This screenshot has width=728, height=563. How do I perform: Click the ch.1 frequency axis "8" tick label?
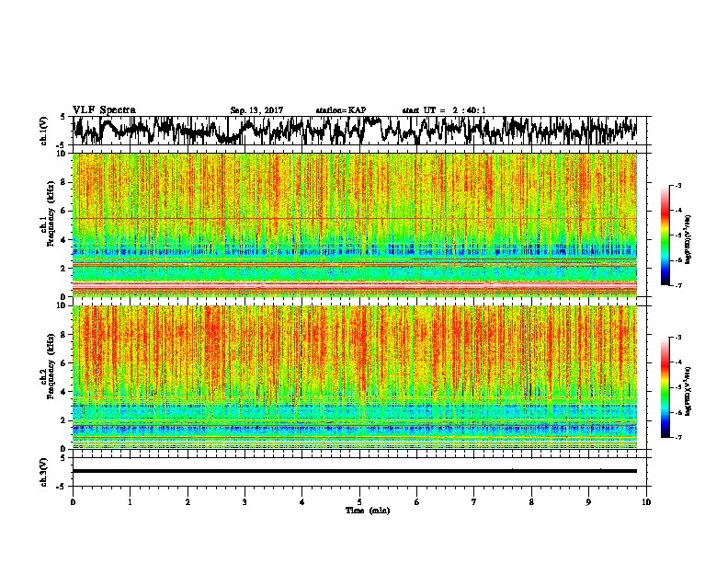tap(64, 182)
